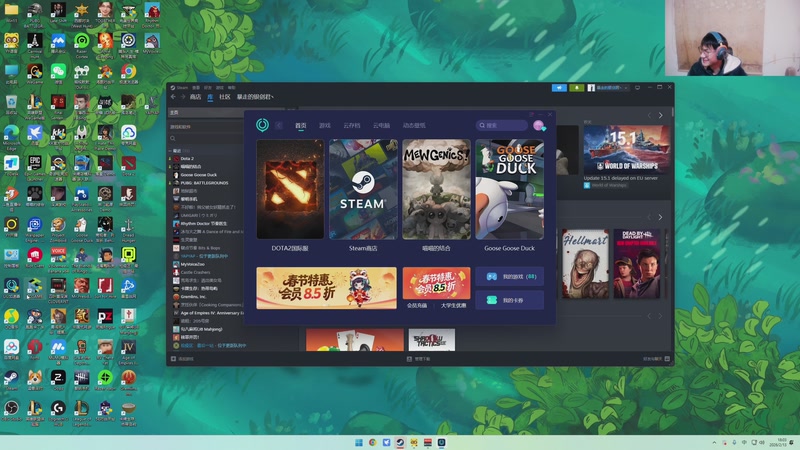Open the Microsoft Edge desktop icon
Viewport: 800px width, 450px height.
11,136
